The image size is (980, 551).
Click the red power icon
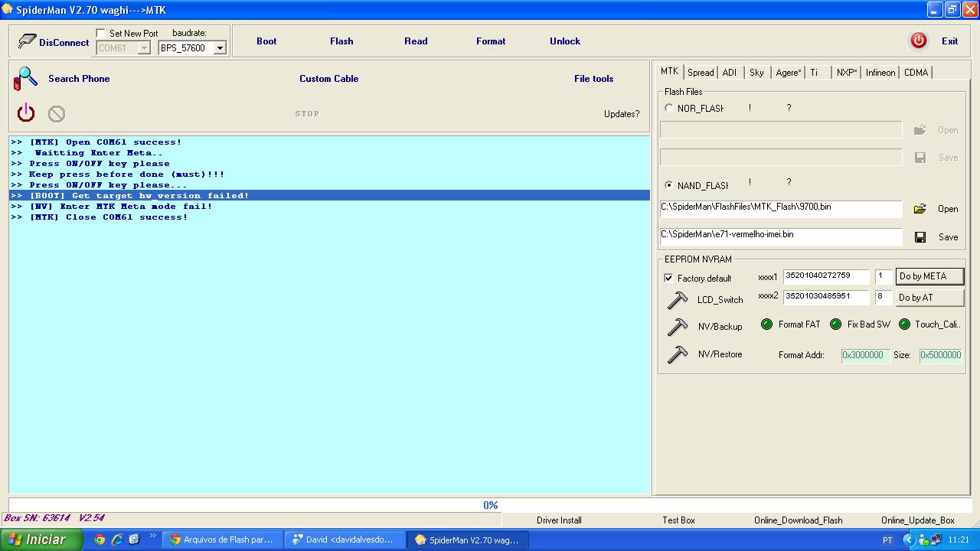point(26,112)
